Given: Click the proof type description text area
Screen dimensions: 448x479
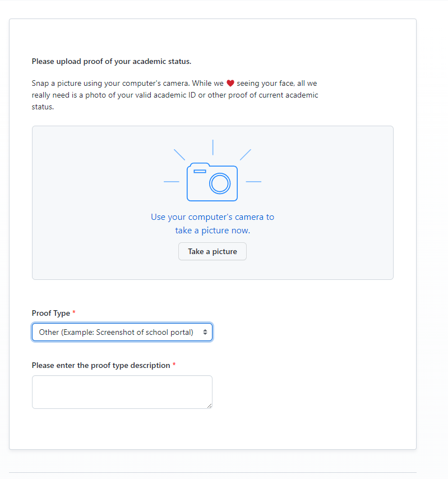Looking at the screenshot, I should click(122, 392).
